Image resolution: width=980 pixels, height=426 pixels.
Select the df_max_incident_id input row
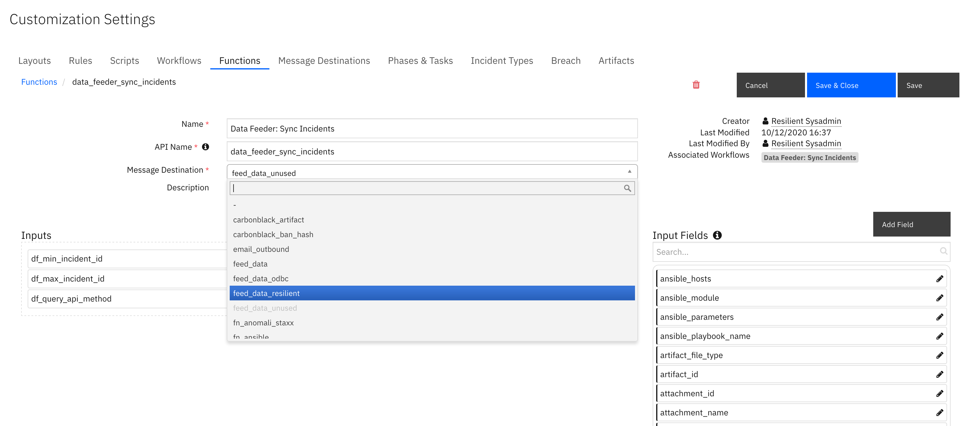[127, 279]
